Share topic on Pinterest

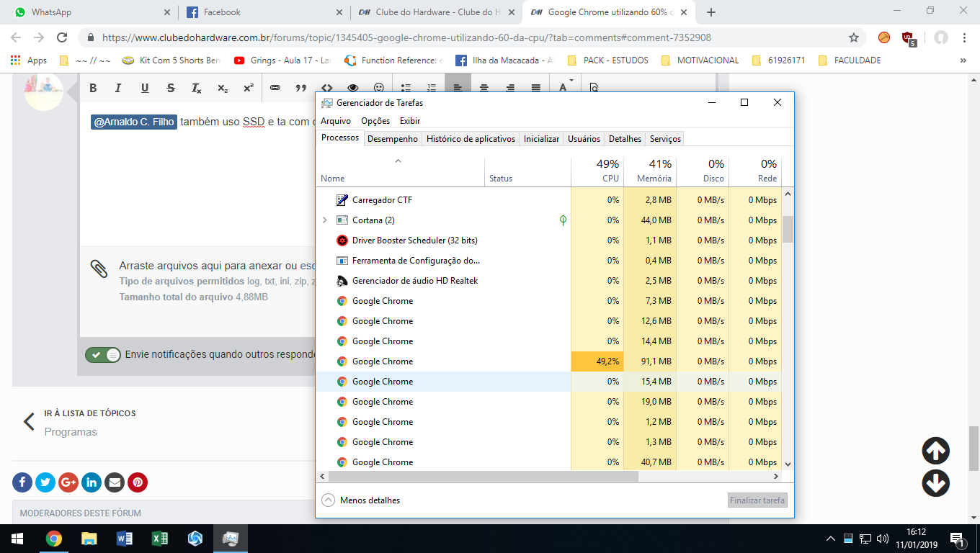[x=138, y=482]
